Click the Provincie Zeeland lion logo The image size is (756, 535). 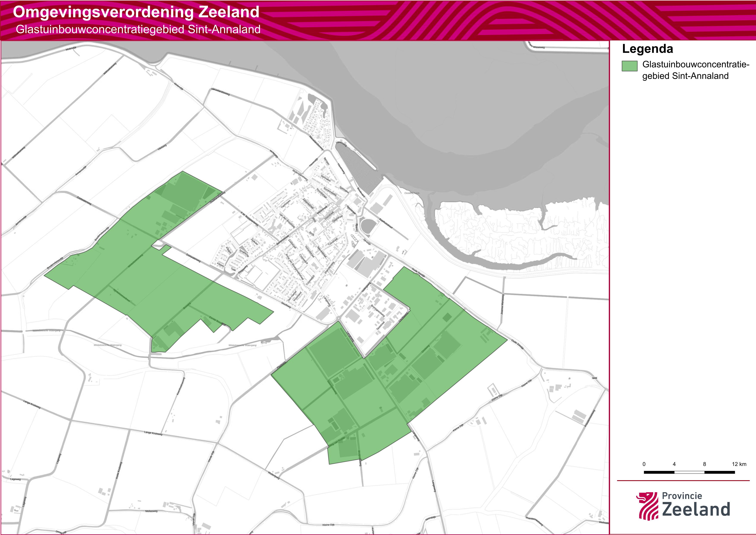(x=647, y=506)
